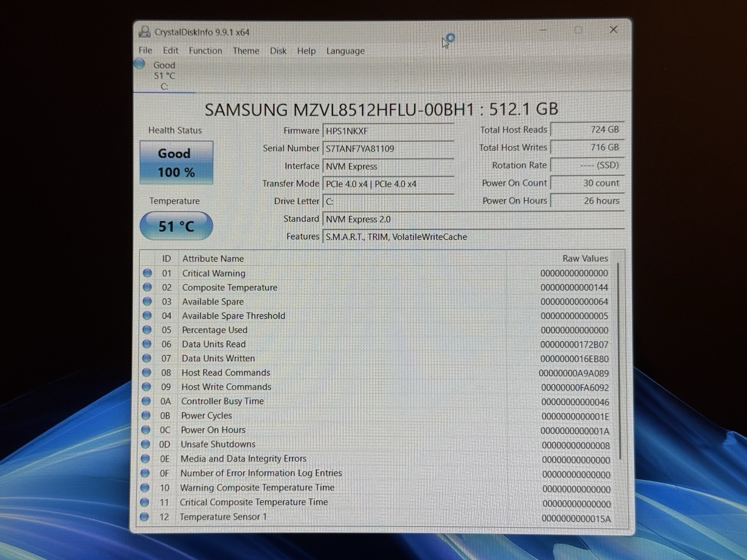
Task: Click the Serial Number field S7TANF7YA81109
Action: click(x=388, y=148)
